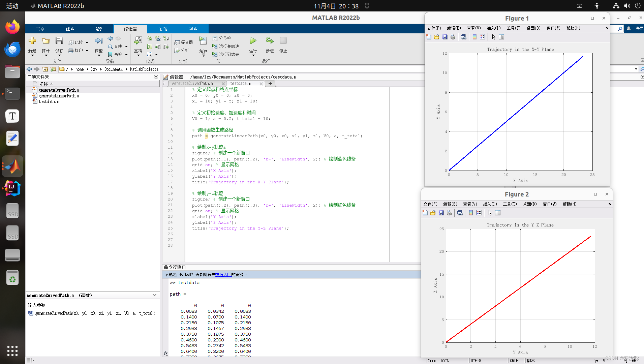Click the up-one-folder icon in address bar
Screen dimensions: 644x364
point(45,69)
